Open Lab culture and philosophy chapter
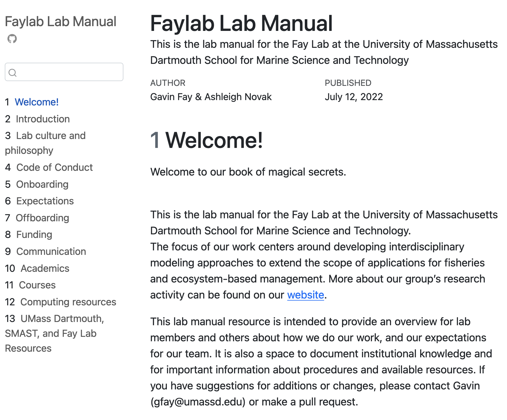The height and width of the screenshot is (420, 507). [51, 136]
